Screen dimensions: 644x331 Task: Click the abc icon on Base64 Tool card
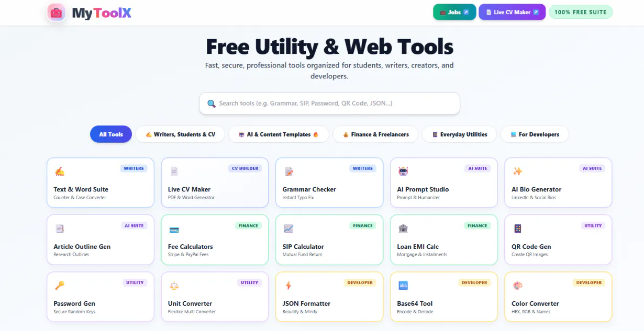403,286
